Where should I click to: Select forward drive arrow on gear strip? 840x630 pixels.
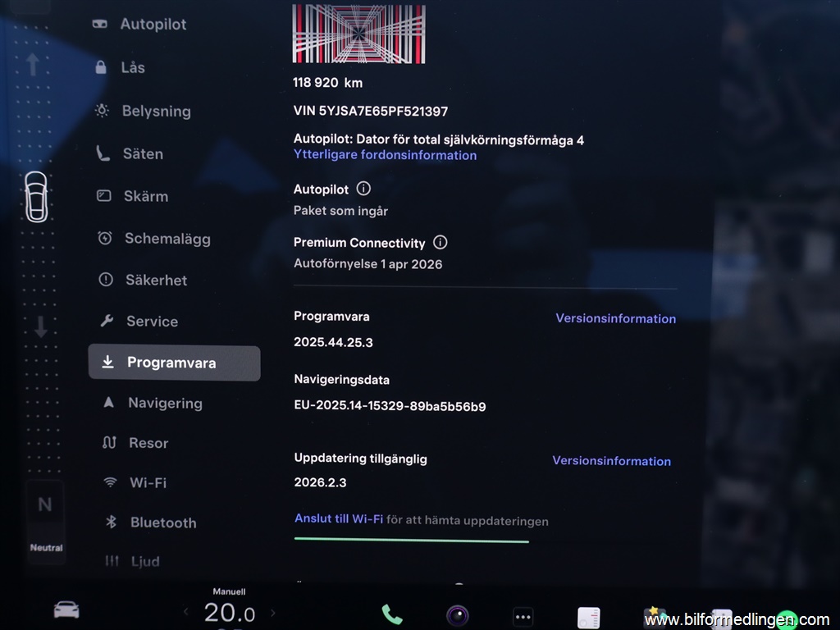pos(33,64)
